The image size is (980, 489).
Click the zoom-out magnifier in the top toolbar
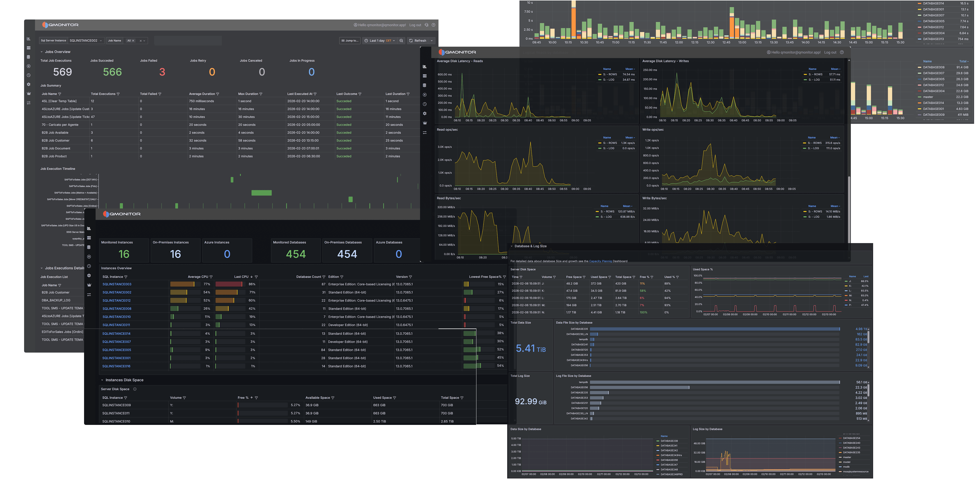401,41
